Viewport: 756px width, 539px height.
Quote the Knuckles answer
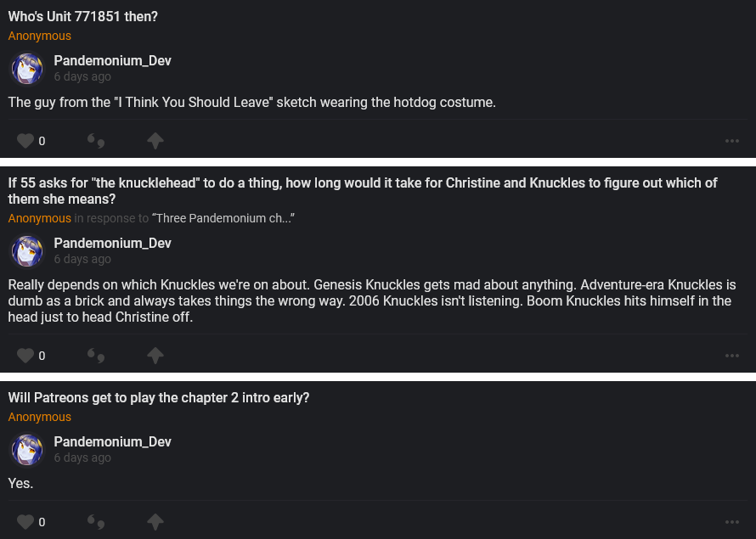pos(96,356)
